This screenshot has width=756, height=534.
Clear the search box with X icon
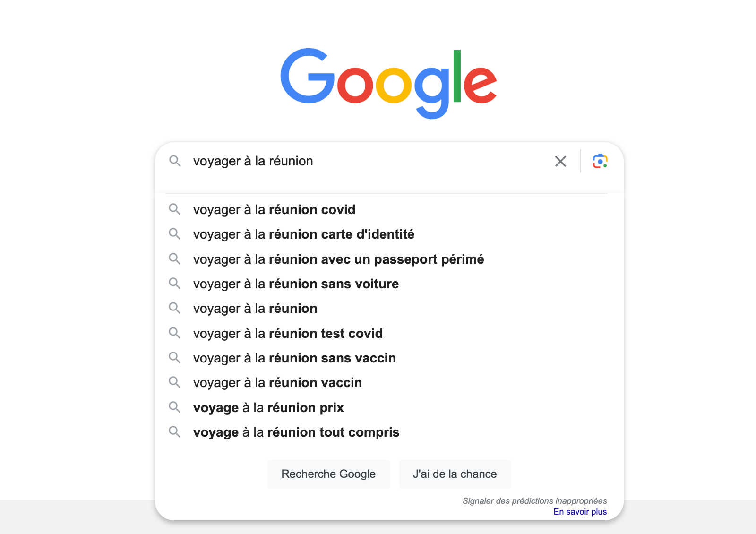tap(560, 161)
